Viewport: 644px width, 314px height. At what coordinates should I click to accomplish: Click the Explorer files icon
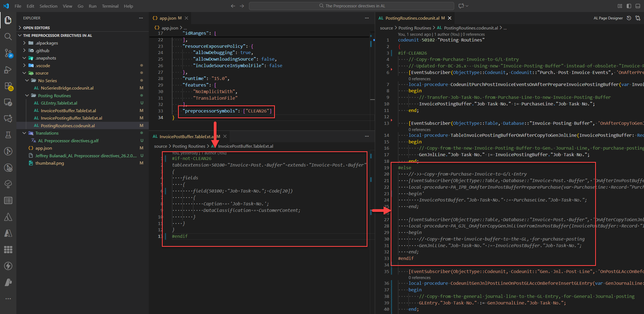[x=8, y=20]
